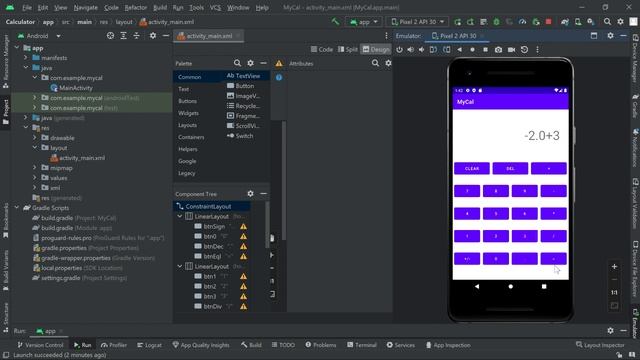Open the Logcat tool window tab

[x=149, y=345]
